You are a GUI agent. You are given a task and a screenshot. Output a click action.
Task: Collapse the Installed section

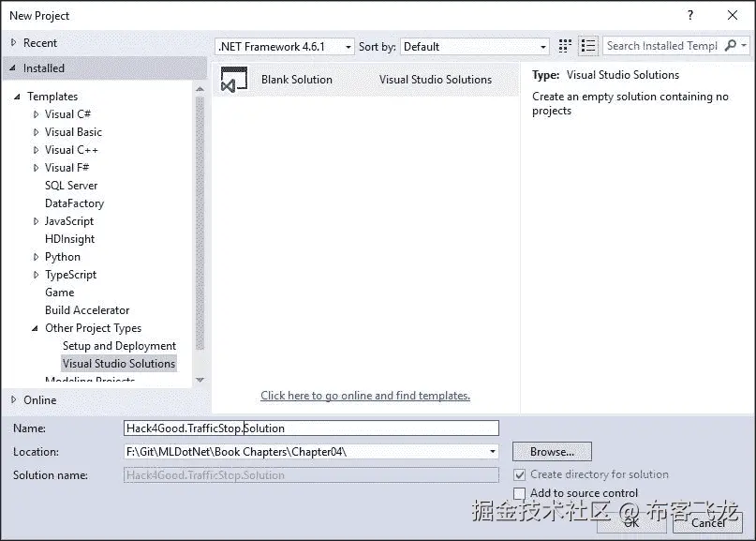12,68
